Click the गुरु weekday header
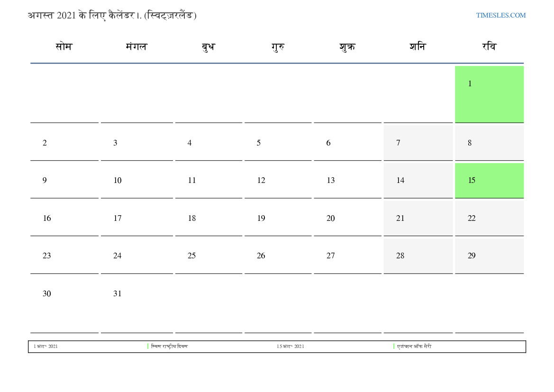 tap(278, 46)
